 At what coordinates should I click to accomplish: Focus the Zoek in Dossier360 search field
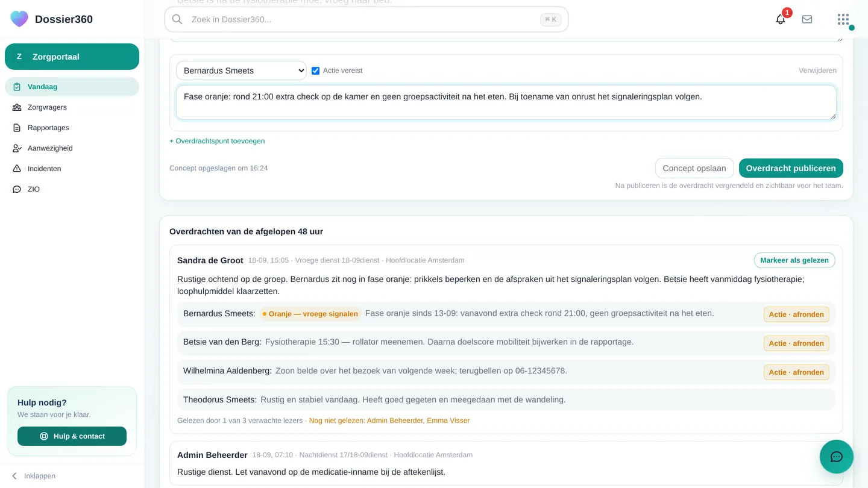pos(366,19)
